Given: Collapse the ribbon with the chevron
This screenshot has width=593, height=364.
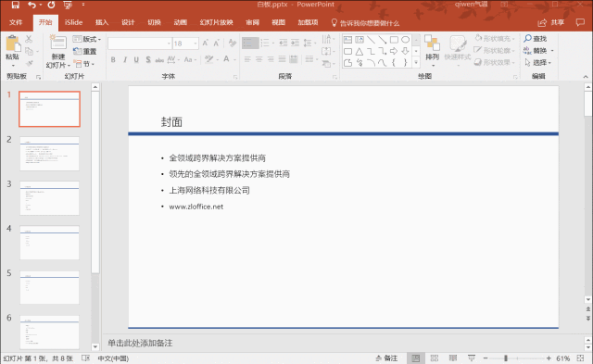Looking at the screenshot, I should point(586,77).
